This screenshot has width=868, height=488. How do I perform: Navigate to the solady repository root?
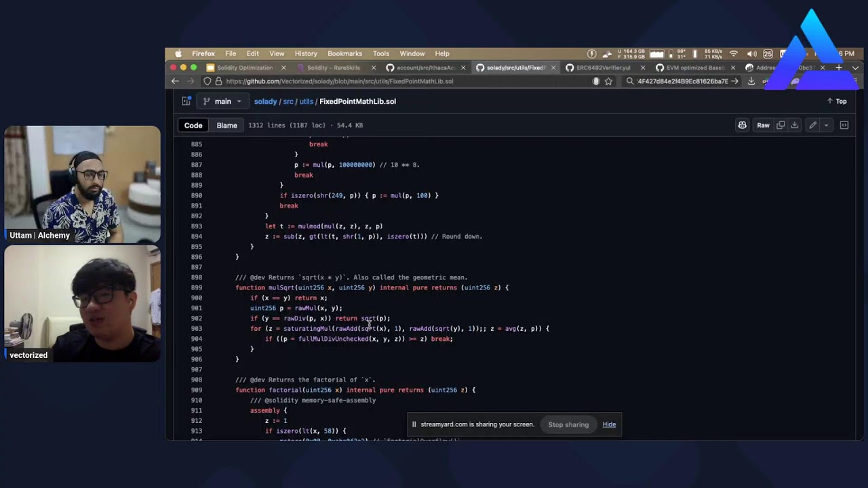265,102
